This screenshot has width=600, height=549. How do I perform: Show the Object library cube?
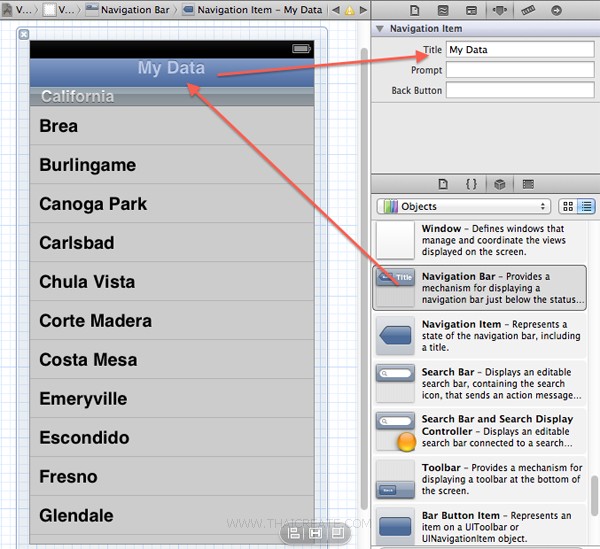pyautogui.click(x=499, y=184)
